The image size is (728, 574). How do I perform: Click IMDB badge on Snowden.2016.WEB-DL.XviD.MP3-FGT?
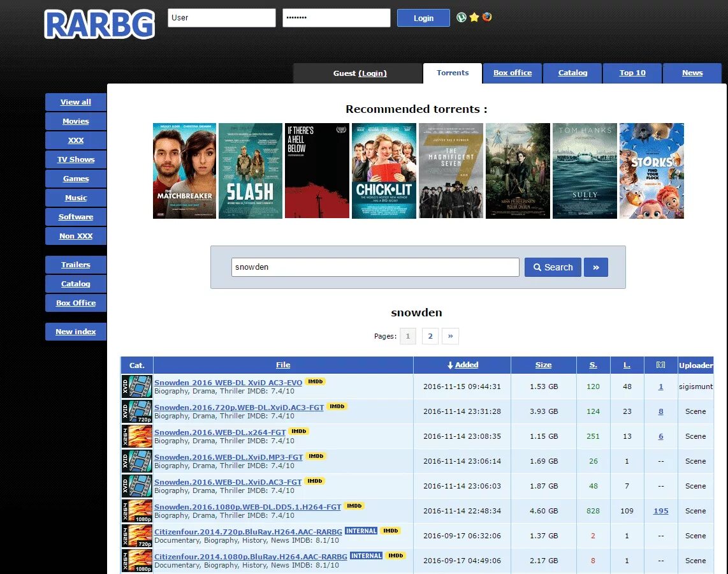[316, 456]
